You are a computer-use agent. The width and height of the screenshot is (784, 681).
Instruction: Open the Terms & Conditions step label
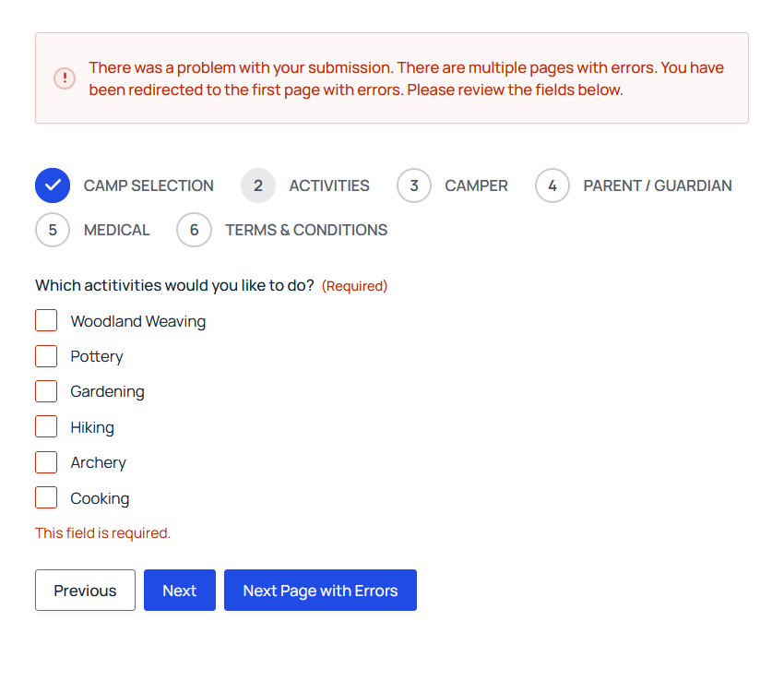306,230
